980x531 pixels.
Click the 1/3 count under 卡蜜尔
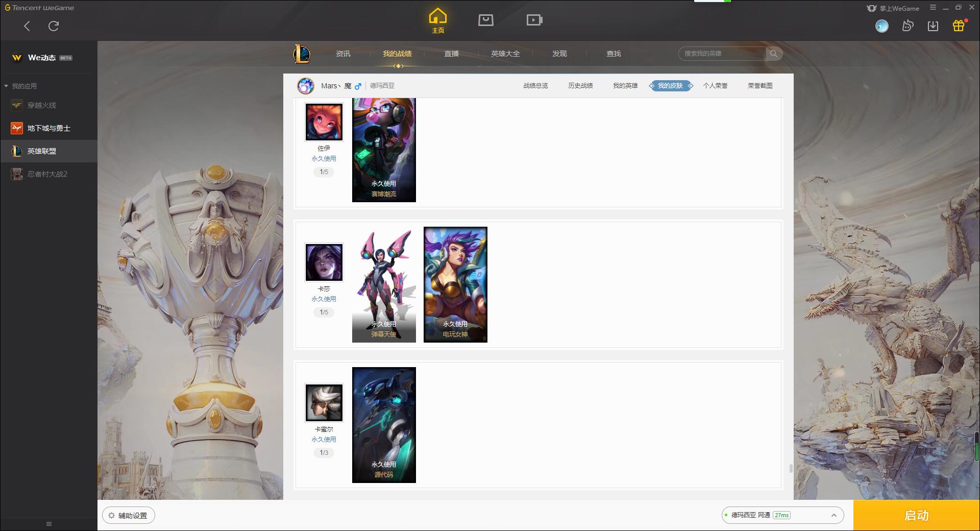[x=324, y=453]
